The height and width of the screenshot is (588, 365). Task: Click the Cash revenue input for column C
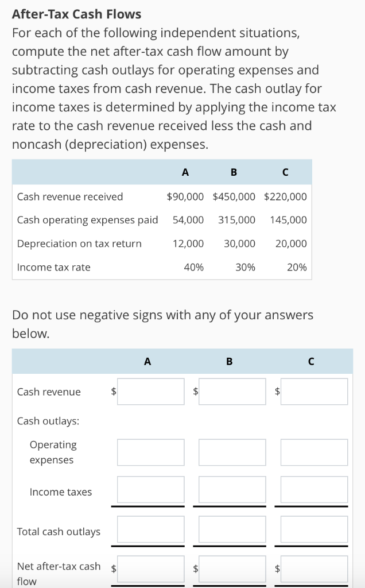click(314, 391)
